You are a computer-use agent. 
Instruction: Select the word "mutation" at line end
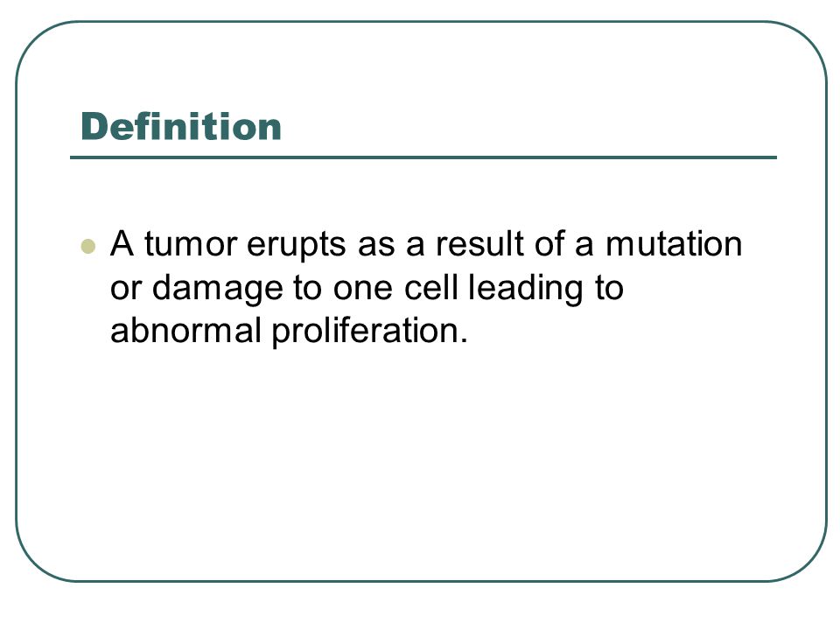pyautogui.click(x=674, y=244)
